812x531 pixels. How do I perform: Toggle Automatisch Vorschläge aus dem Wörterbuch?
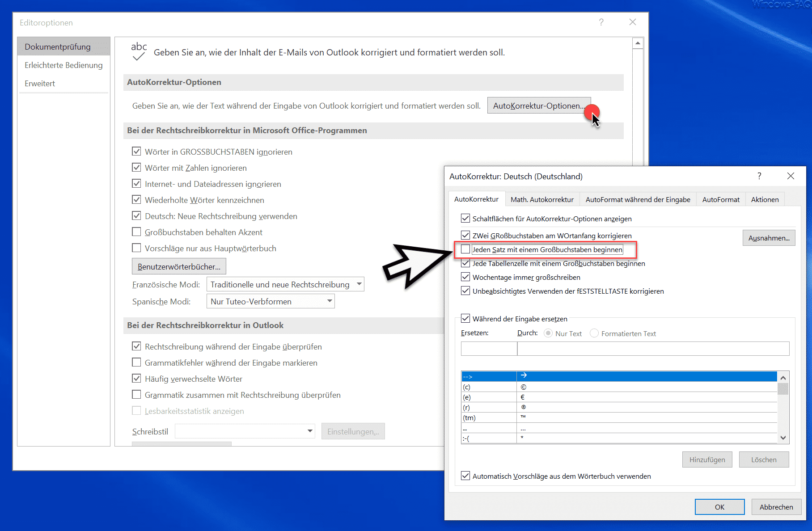pos(465,476)
